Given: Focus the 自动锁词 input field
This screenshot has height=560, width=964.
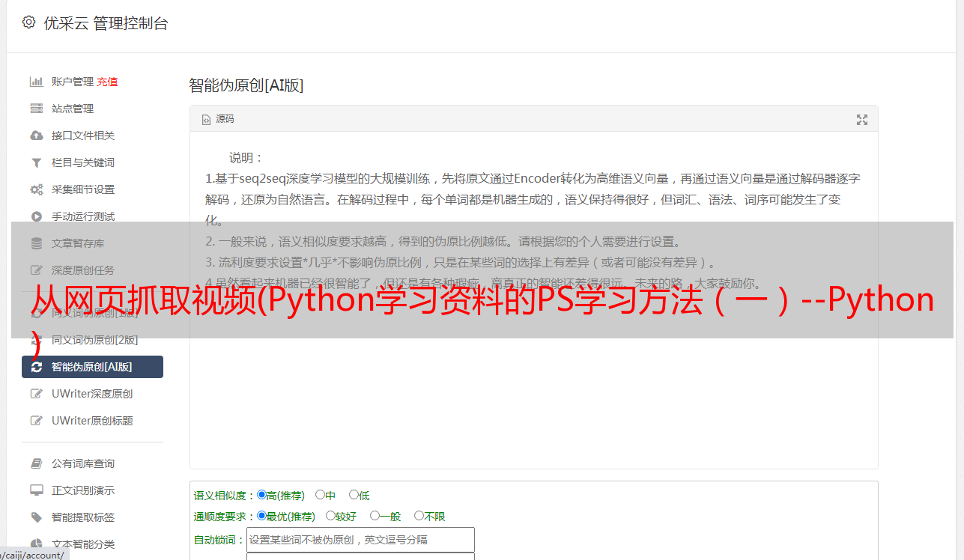Looking at the screenshot, I should pyautogui.click(x=360, y=540).
